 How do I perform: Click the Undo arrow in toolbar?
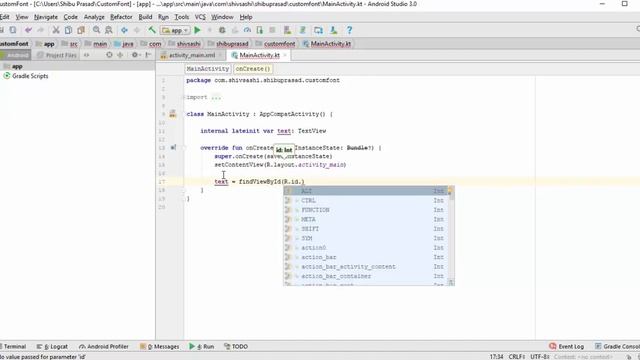(x=28, y=30)
